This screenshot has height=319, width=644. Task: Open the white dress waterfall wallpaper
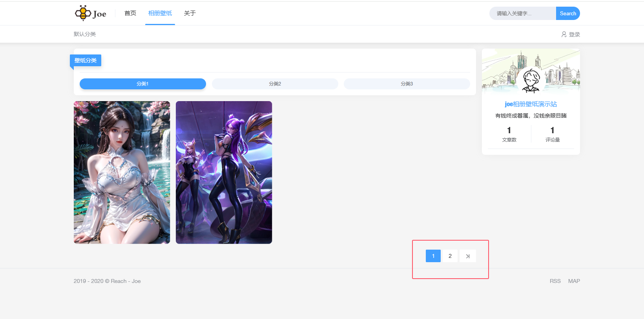tap(122, 172)
